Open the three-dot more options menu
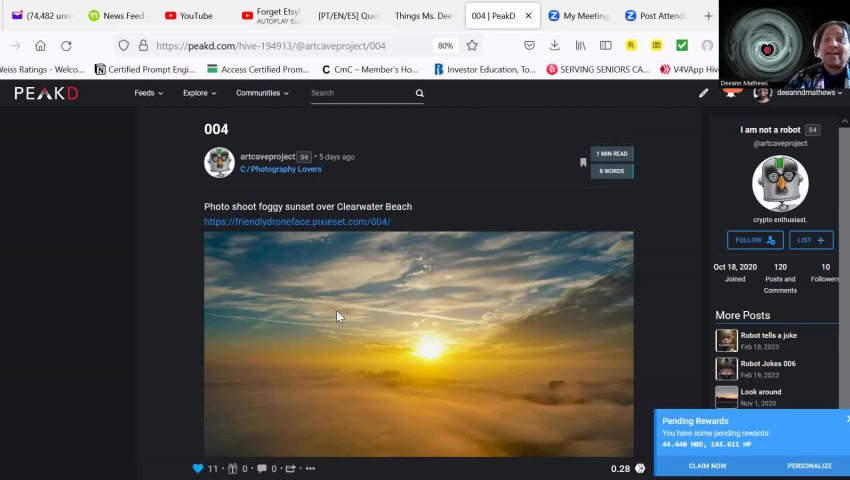Image resolution: width=850 pixels, height=480 pixels. [x=310, y=469]
